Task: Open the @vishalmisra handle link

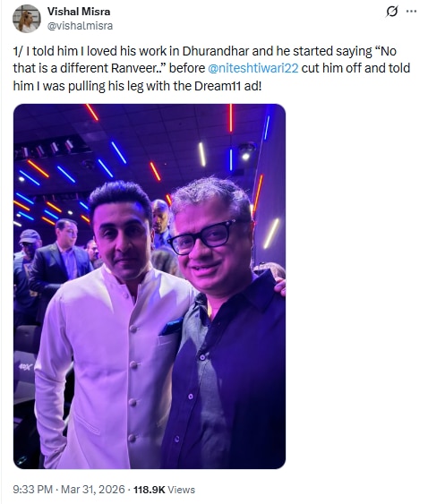Action: [80, 26]
